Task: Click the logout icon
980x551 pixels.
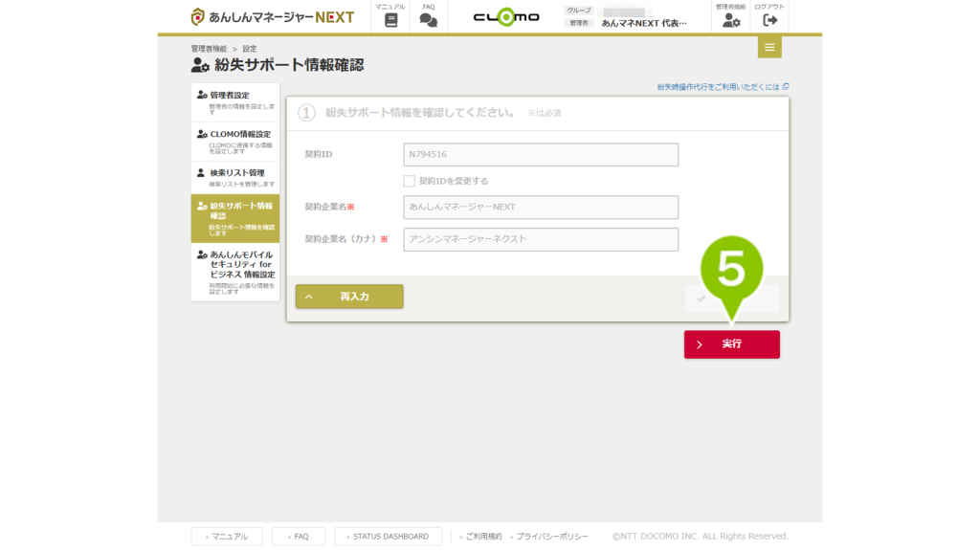Action: [769, 19]
